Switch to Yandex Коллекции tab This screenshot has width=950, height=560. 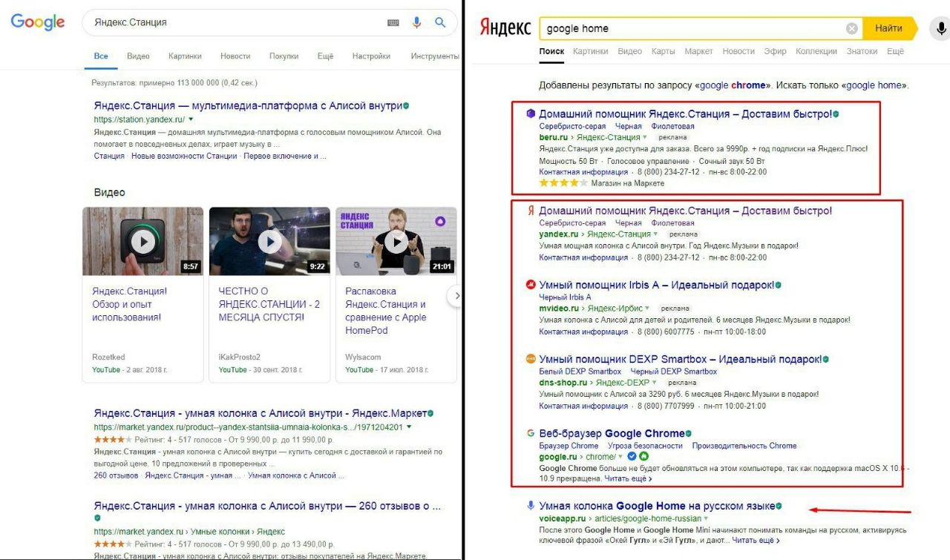[816, 51]
